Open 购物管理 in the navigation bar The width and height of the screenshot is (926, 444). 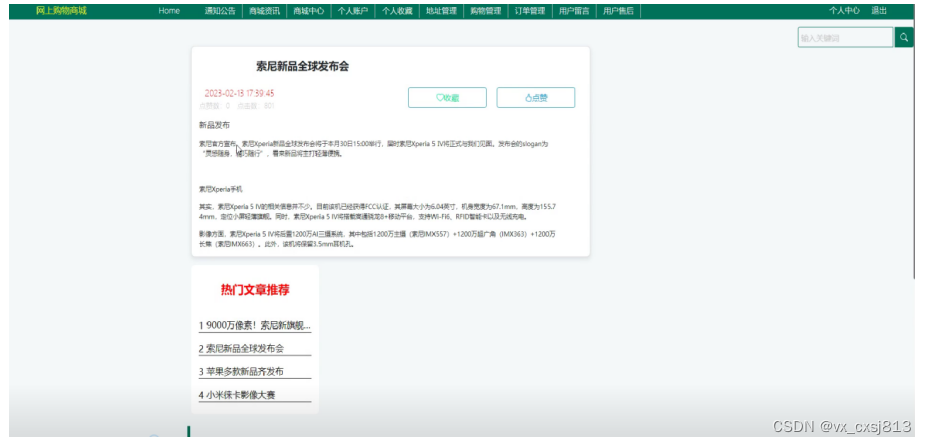(486, 11)
